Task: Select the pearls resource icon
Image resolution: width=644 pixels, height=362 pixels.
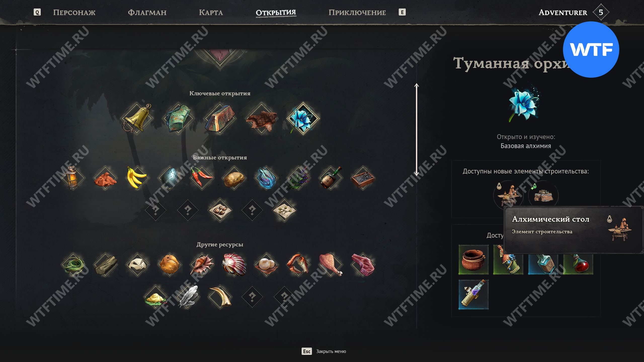Action: click(266, 264)
